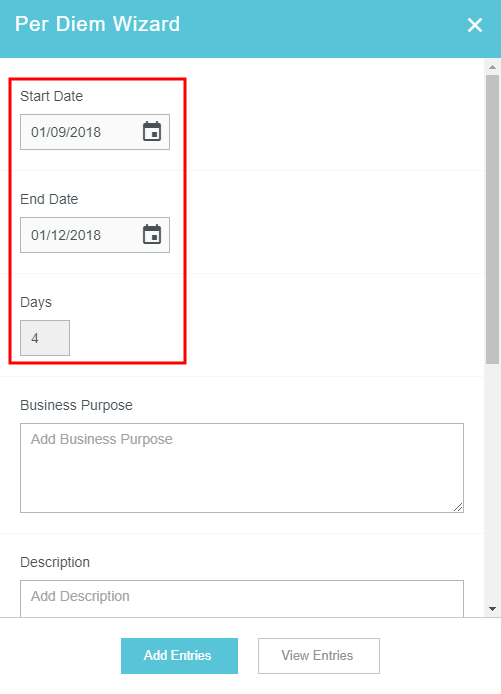Click the Description label
Screen dimensions: 501x694
coord(55,562)
